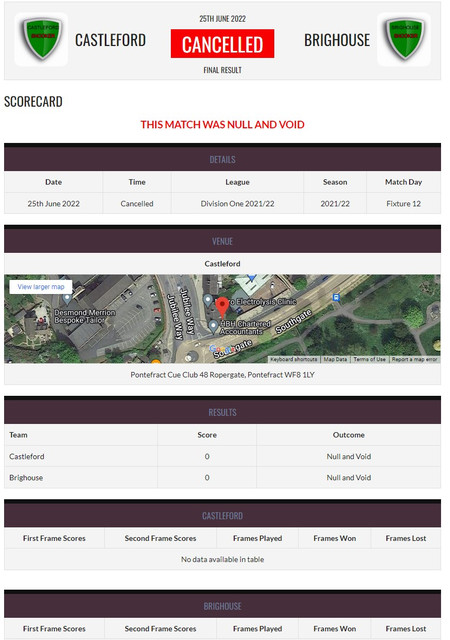Click the Null and Void outcome for Brighouse
This screenshot has width=450, height=640.
[x=349, y=478]
